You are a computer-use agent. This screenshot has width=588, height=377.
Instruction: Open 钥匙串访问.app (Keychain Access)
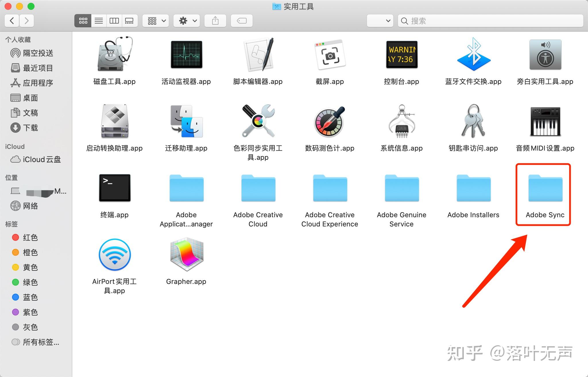[x=473, y=121]
